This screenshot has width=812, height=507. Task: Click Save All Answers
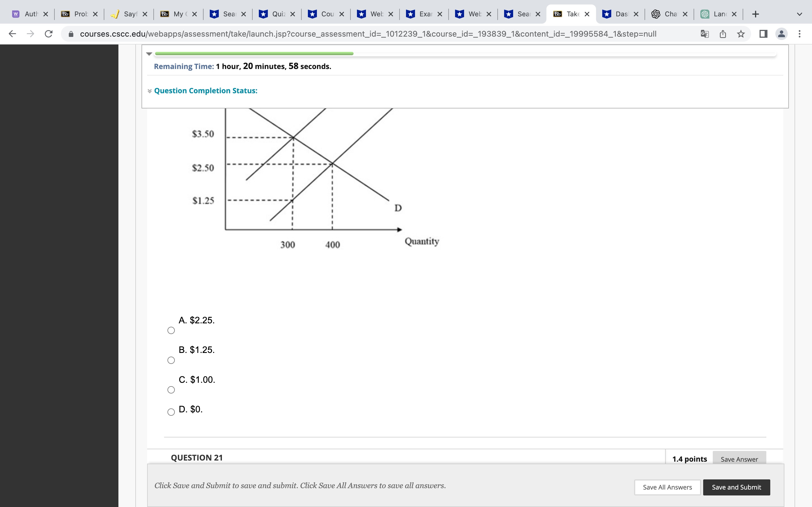[667, 487]
